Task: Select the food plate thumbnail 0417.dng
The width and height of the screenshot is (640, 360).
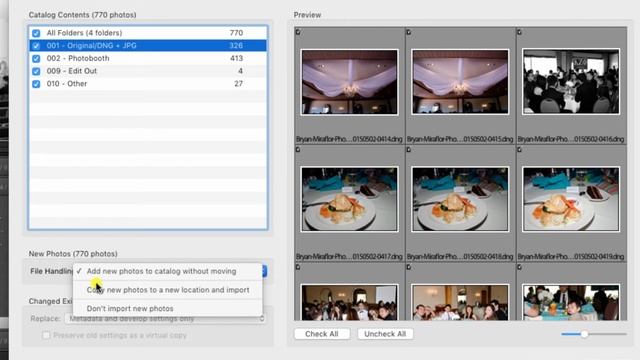Action: 349,199
